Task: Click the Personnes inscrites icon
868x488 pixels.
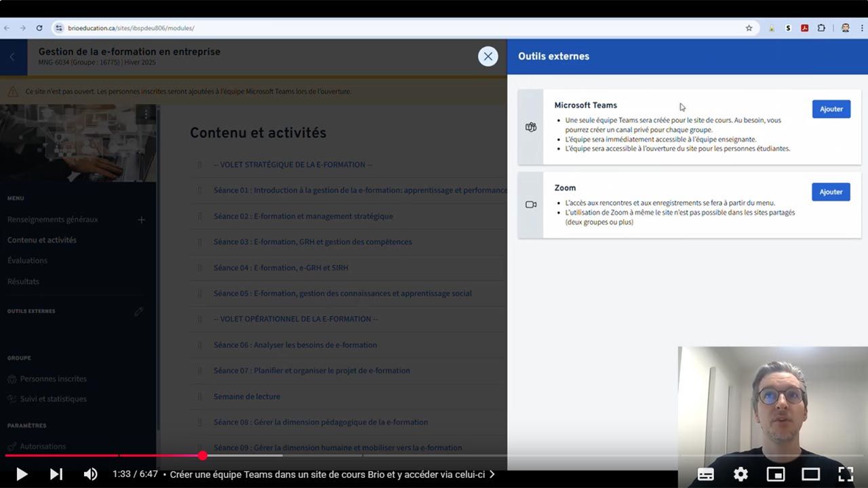Action: point(12,379)
